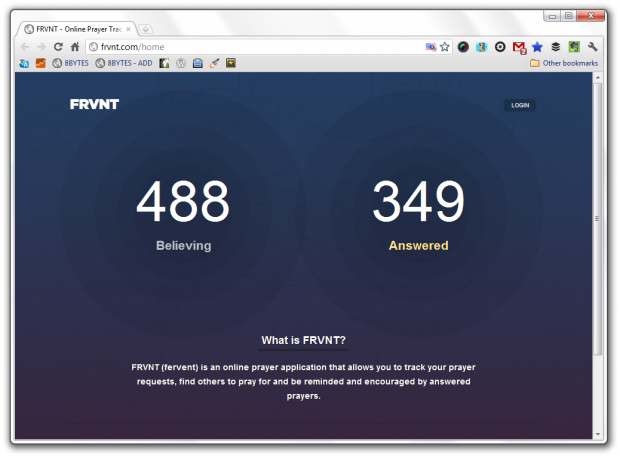
Task: Click the scrollbar up arrow
Action: (x=598, y=78)
